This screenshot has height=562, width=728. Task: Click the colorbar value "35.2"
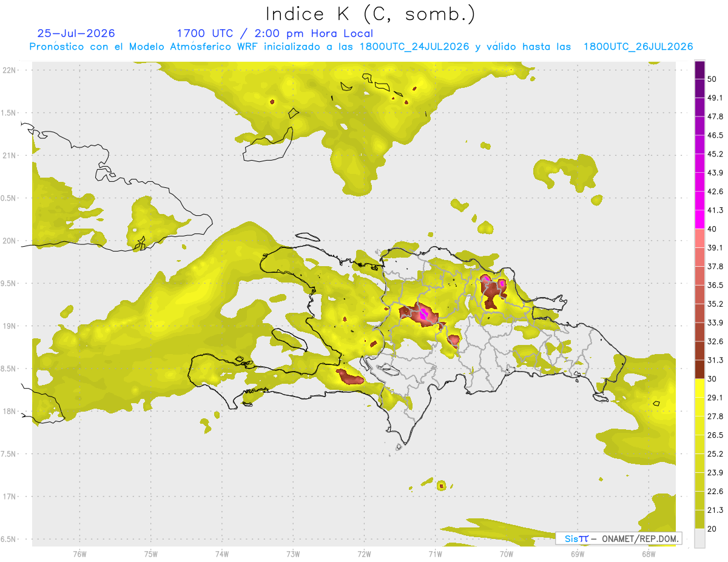(x=715, y=304)
